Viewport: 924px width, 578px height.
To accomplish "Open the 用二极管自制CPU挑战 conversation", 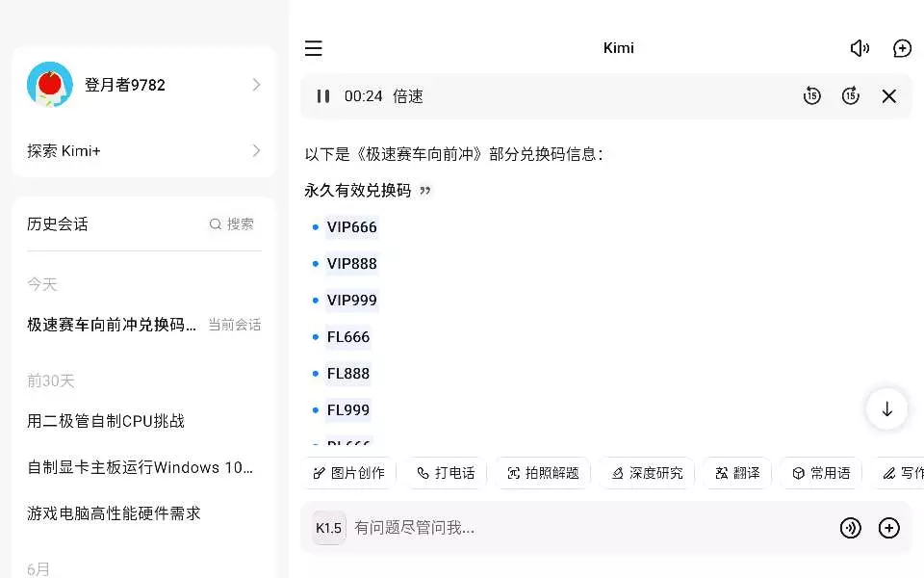I will click(x=106, y=421).
